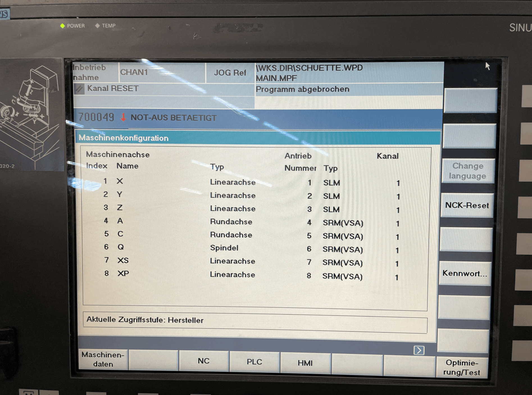
Task: Open Optimierung/Test softkey
Action: point(463,367)
